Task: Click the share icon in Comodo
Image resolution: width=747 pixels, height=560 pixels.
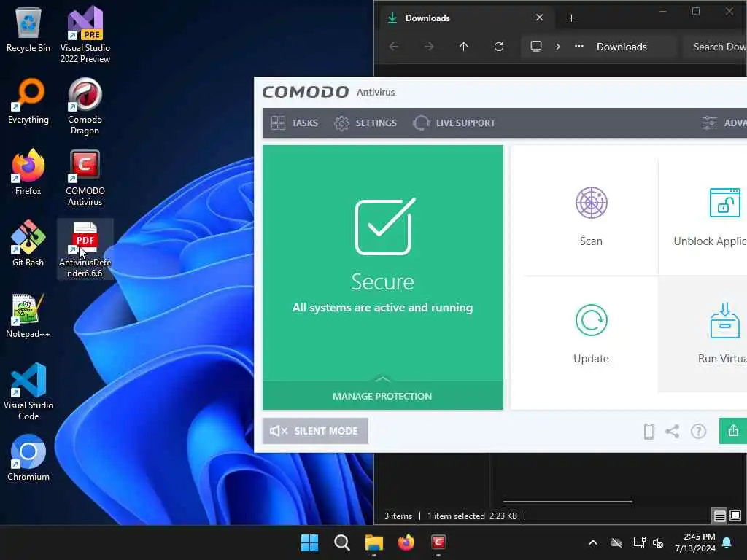Action: pyautogui.click(x=672, y=432)
